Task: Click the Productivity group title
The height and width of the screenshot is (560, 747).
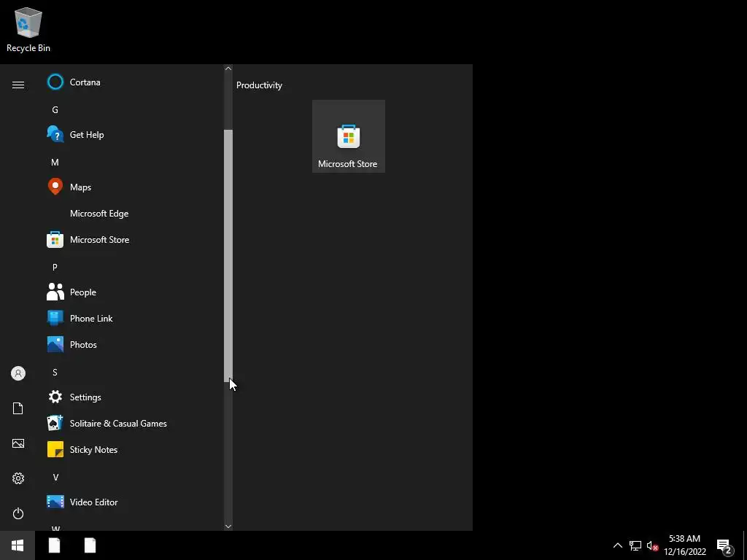Action: pos(259,85)
